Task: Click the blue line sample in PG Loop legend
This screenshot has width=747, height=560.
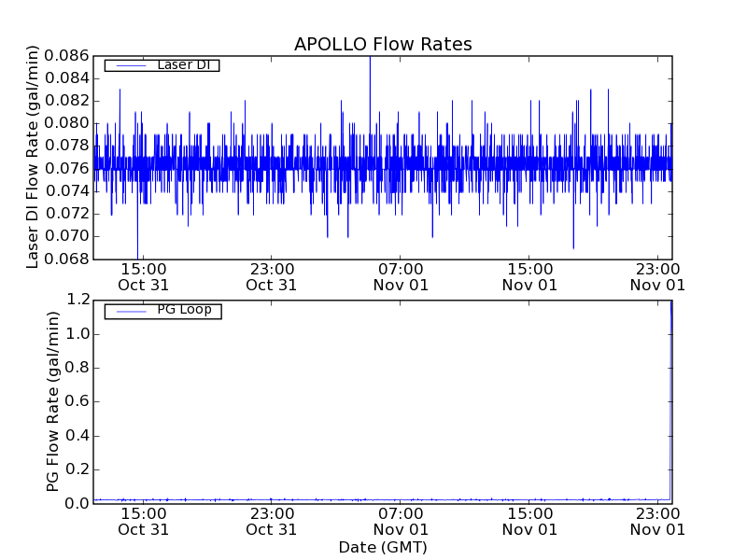Action: 129,310
